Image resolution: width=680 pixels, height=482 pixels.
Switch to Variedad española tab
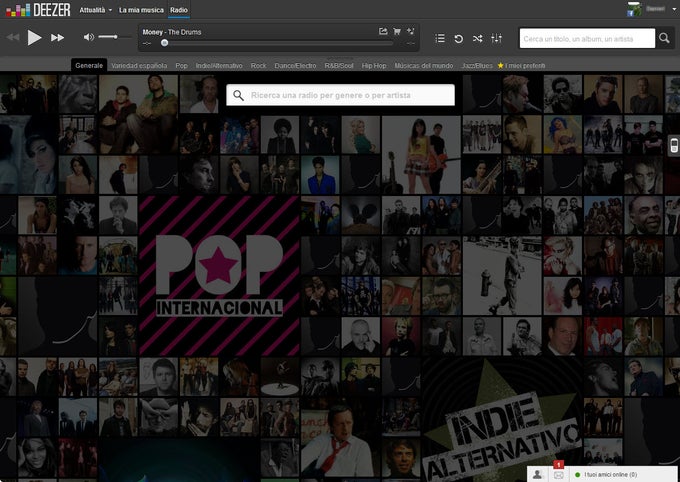point(139,66)
